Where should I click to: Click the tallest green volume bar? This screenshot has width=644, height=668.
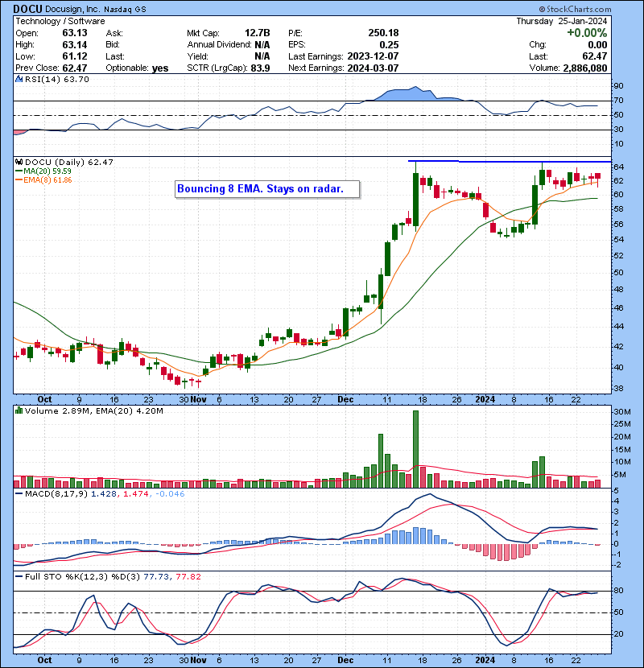pos(416,449)
